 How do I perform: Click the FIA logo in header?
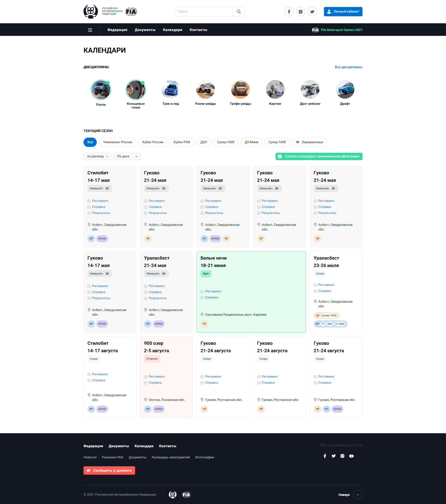(131, 12)
